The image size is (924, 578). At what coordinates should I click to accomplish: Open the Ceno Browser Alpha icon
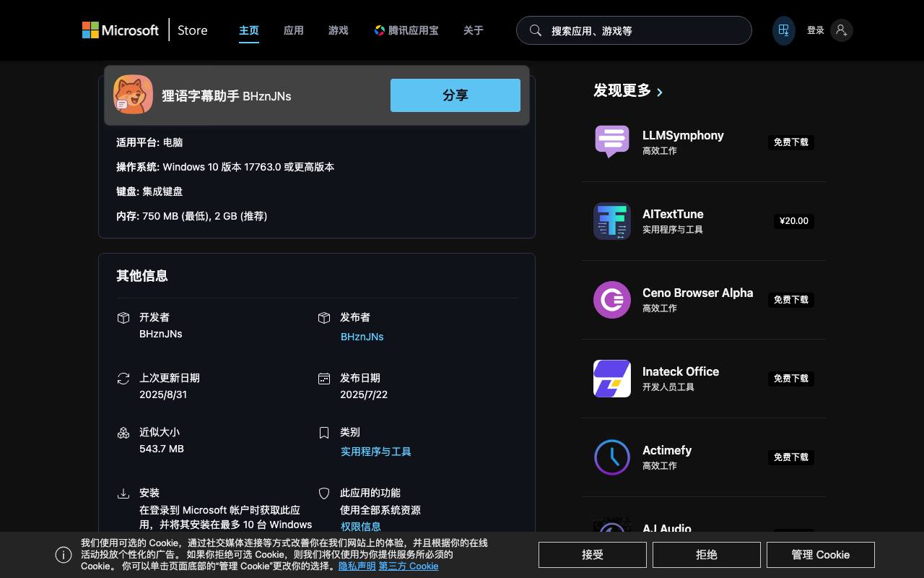click(612, 299)
